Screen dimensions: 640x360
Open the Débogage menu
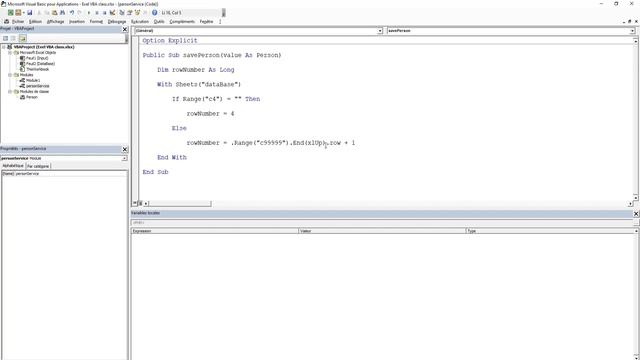coord(117,22)
